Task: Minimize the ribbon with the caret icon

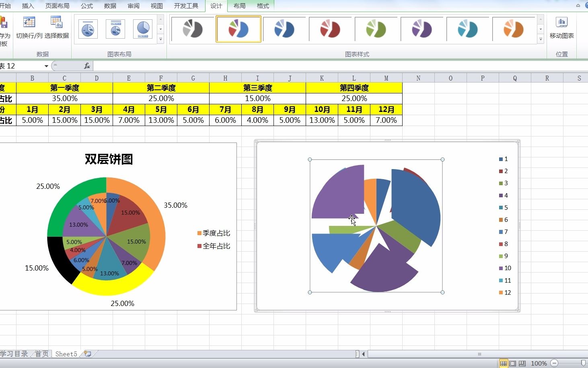Action: (578, 6)
